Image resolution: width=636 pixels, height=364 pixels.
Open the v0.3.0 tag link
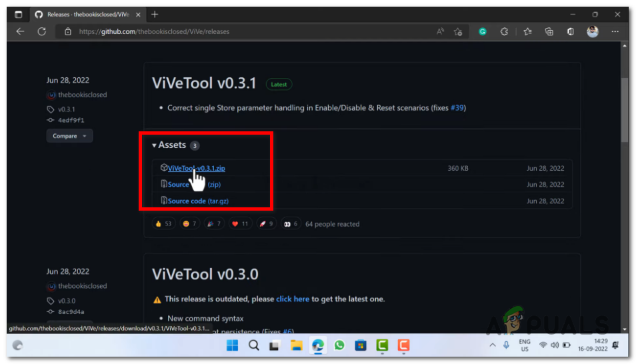pos(67,301)
